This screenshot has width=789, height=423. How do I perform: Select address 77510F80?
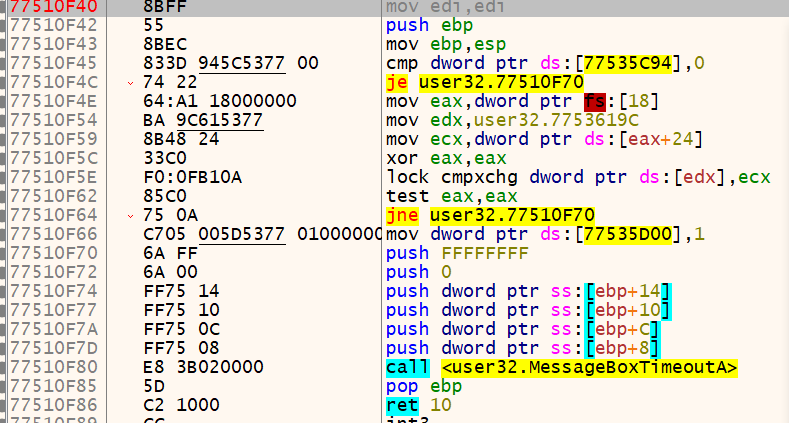click(54, 367)
